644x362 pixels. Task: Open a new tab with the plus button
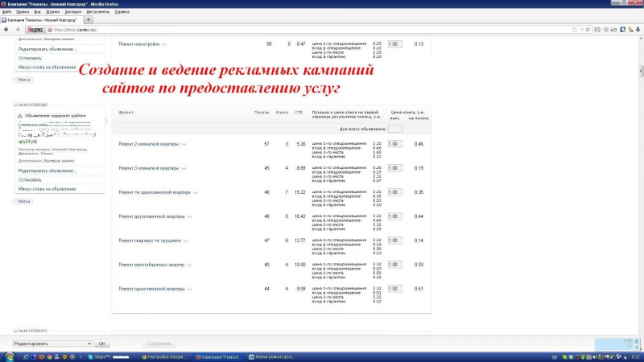(89, 19)
